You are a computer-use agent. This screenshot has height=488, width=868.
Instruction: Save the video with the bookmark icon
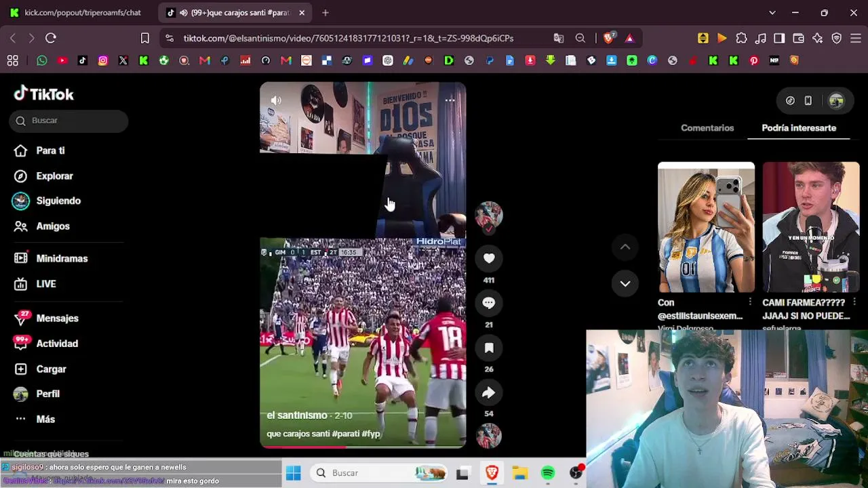tap(489, 348)
